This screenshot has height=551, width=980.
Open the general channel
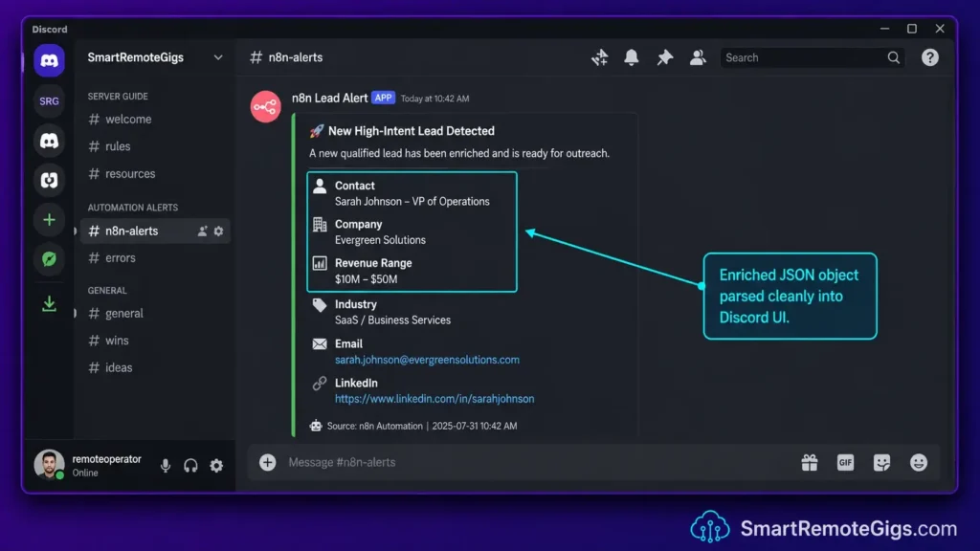[153, 314]
